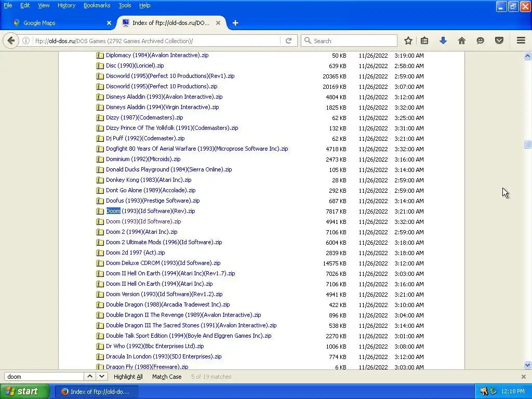The height and width of the screenshot is (399, 532).
Task: Close the find bar
Action: tap(524, 377)
